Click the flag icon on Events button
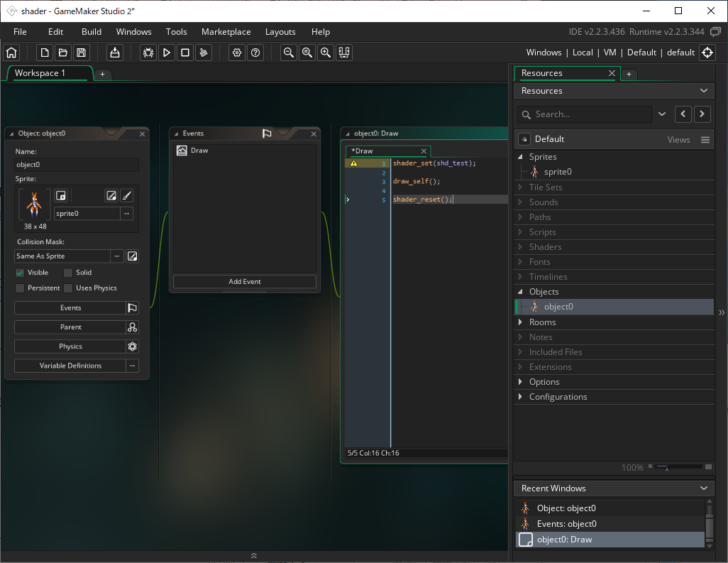The height and width of the screenshot is (563, 728). pyautogui.click(x=132, y=307)
